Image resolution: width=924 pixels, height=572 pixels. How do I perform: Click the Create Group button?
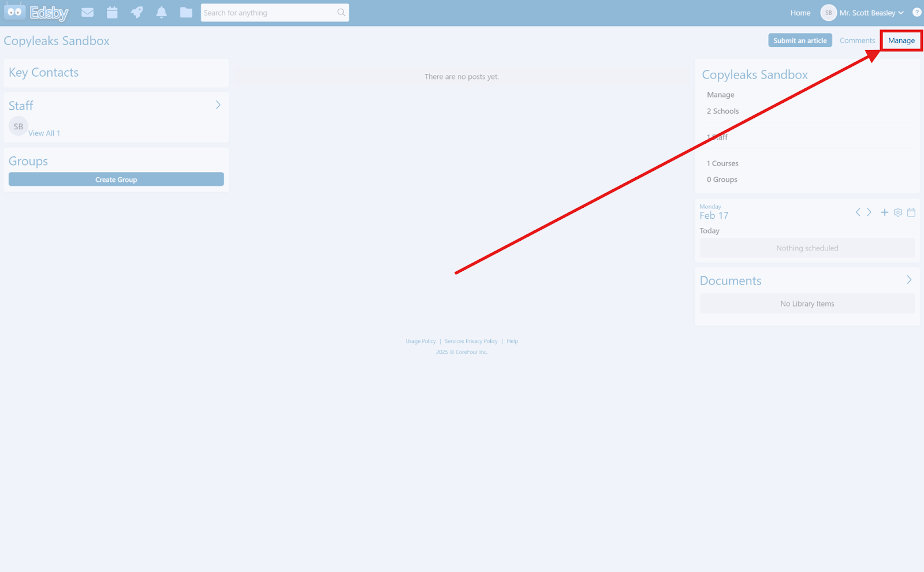pyautogui.click(x=116, y=180)
